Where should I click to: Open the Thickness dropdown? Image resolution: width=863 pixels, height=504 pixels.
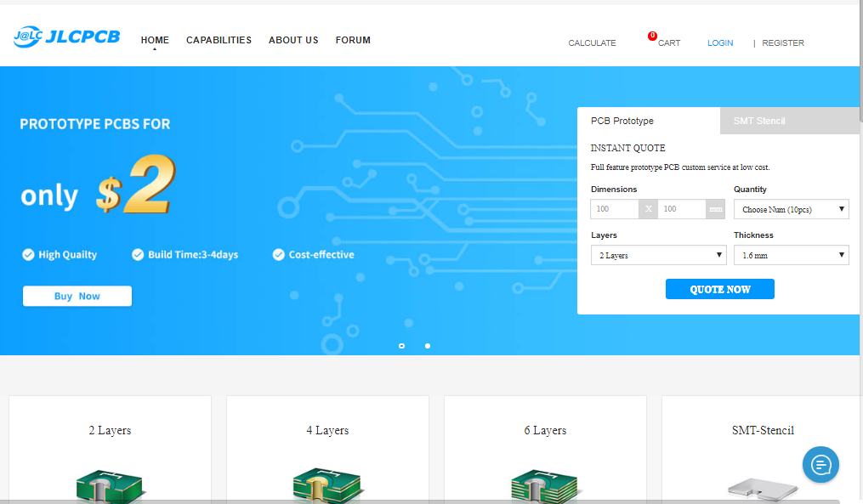(x=791, y=255)
